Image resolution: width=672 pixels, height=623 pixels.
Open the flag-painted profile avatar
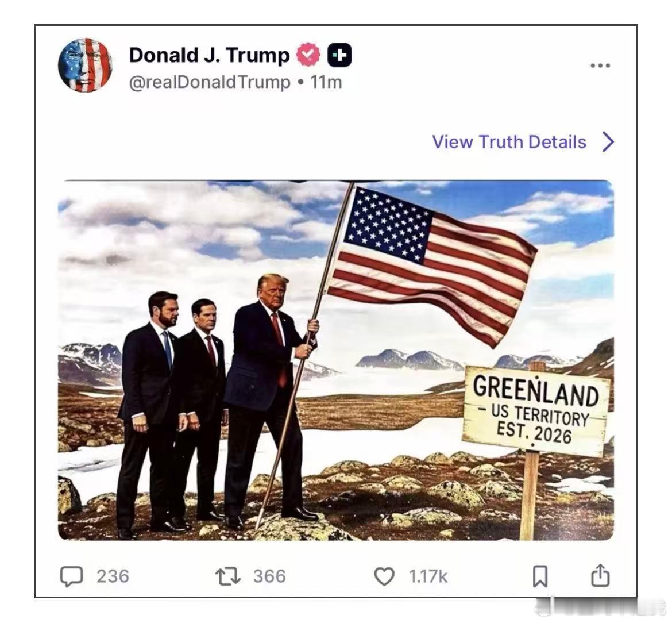click(85, 65)
